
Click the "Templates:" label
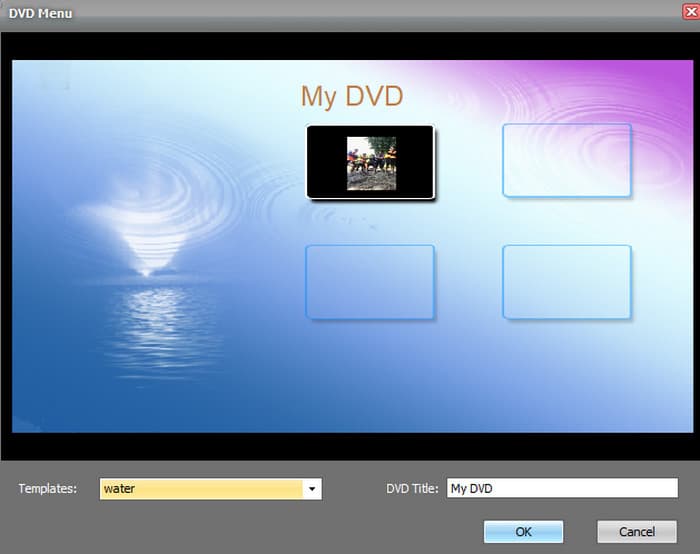pyautogui.click(x=47, y=489)
